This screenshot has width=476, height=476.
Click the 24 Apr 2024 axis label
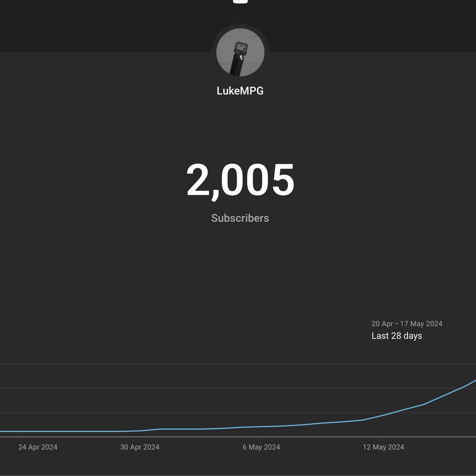pyautogui.click(x=38, y=447)
